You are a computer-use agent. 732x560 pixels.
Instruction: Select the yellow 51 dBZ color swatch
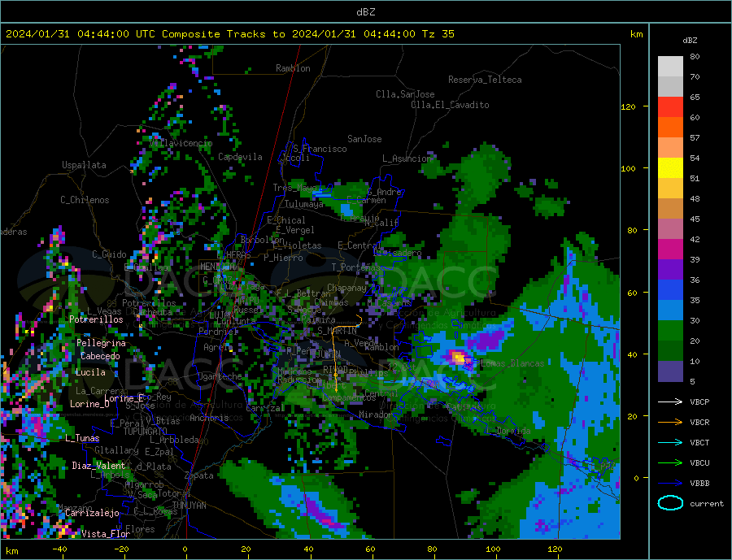coord(670,168)
